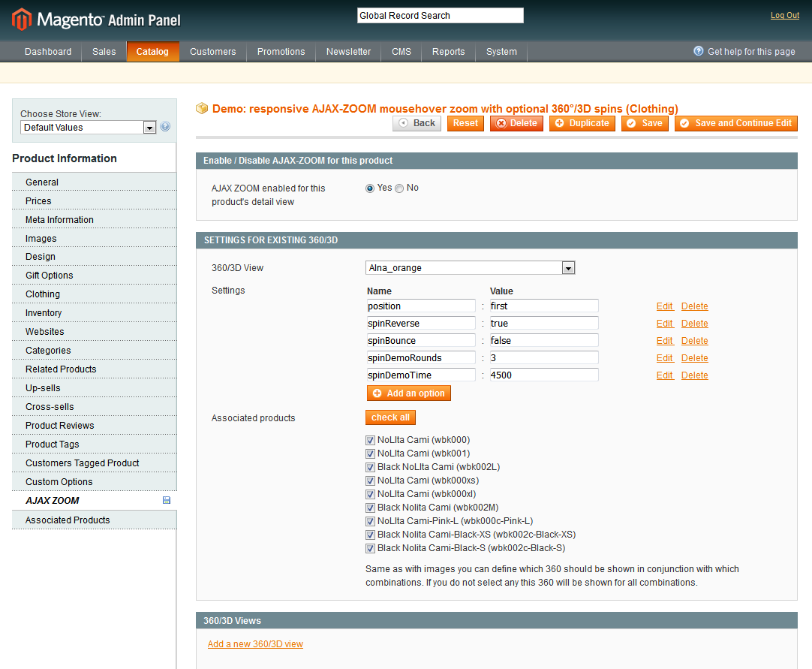
Task: Click the Add an option button
Action: pyautogui.click(x=408, y=393)
